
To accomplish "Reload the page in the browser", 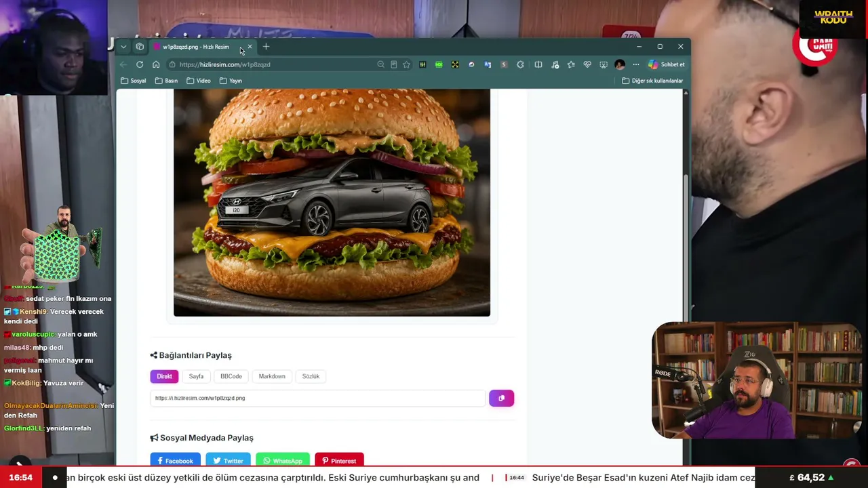I will (x=140, y=64).
